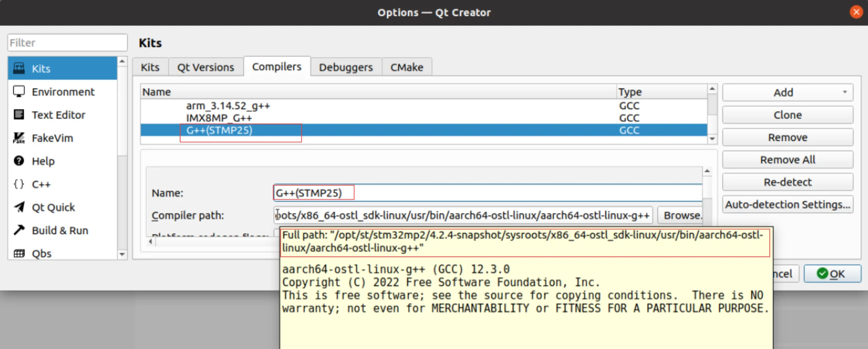Image resolution: width=868 pixels, height=349 pixels.
Task: Select IMX8MP_G++ compiler row
Action: pyautogui.click(x=424, y=118)
